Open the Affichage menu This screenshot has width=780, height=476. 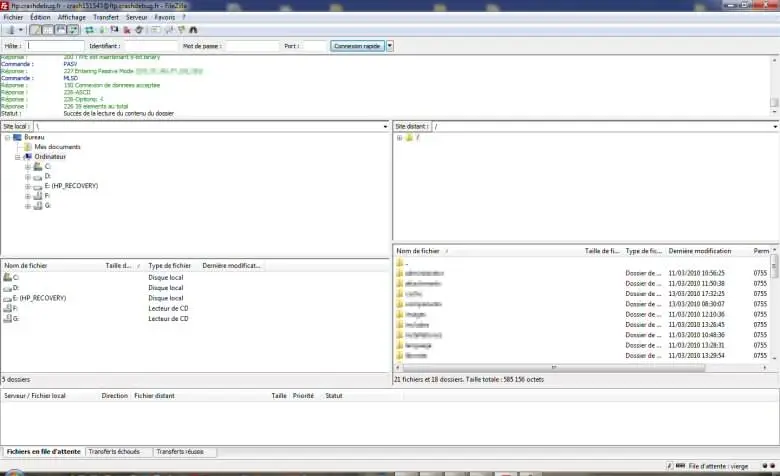72,17
